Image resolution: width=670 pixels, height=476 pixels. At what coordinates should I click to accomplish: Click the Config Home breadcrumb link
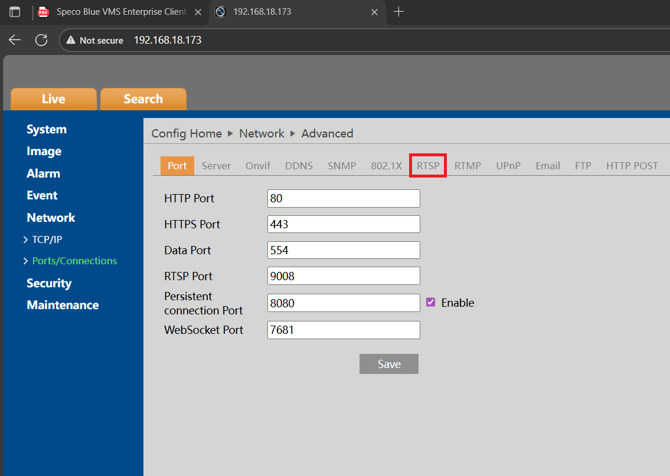coord(186,133)
